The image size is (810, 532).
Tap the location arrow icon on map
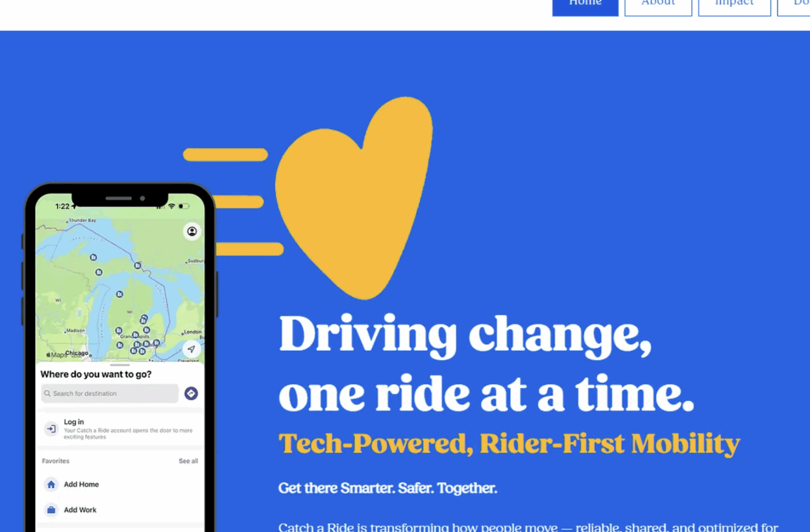point(191,348)
